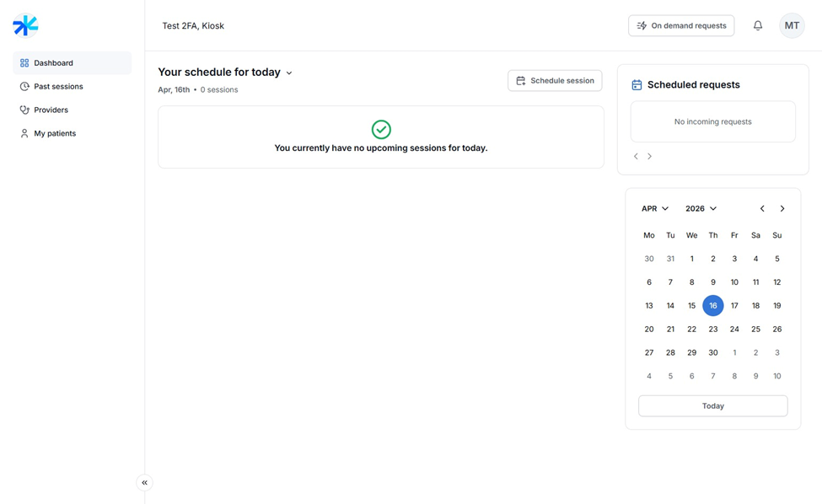The height and width of the screenshot is (504, 822).
Task: Collapse the sidebar with the double-chevron icon
Action: click(144, 483)
